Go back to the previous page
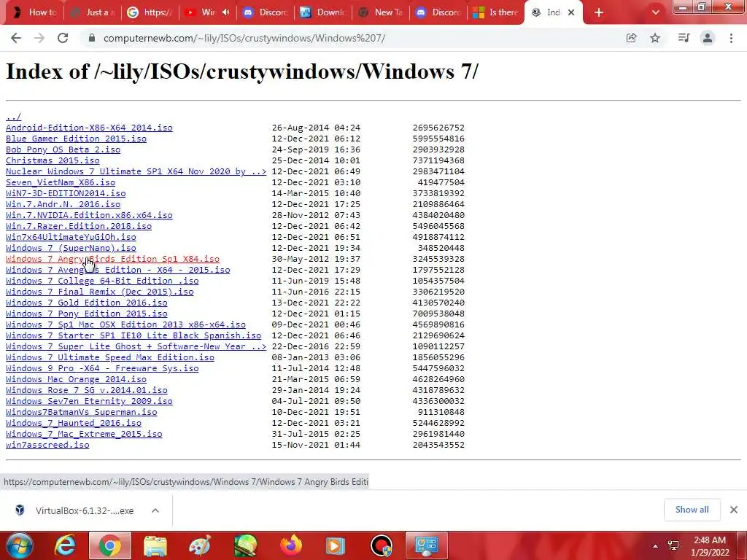This screenshot has height=560, width=747. (16, 38)
